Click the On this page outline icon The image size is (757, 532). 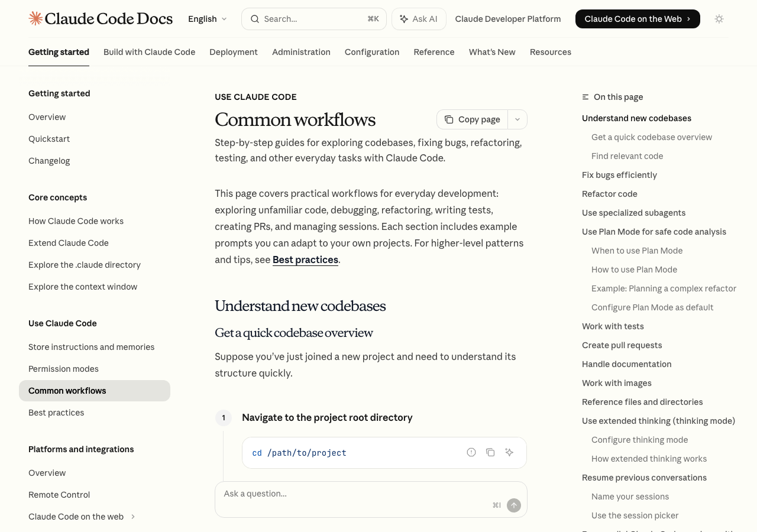click(x=584, y=96)
